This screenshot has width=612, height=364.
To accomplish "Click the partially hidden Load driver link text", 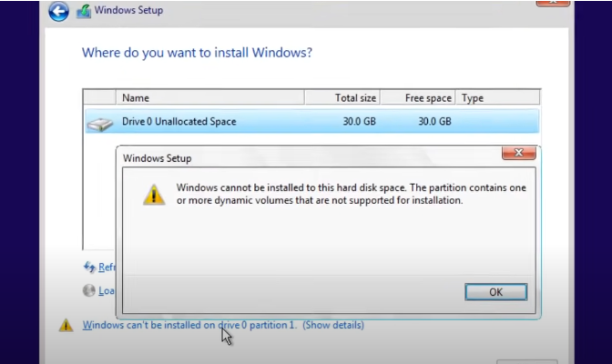I will pyautogui.click(x=107, y=291).
